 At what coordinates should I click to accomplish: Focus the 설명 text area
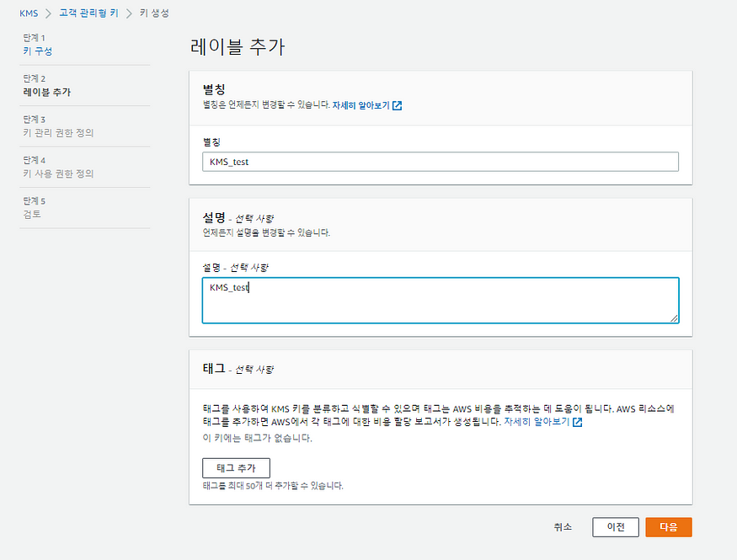click(441, 300)
